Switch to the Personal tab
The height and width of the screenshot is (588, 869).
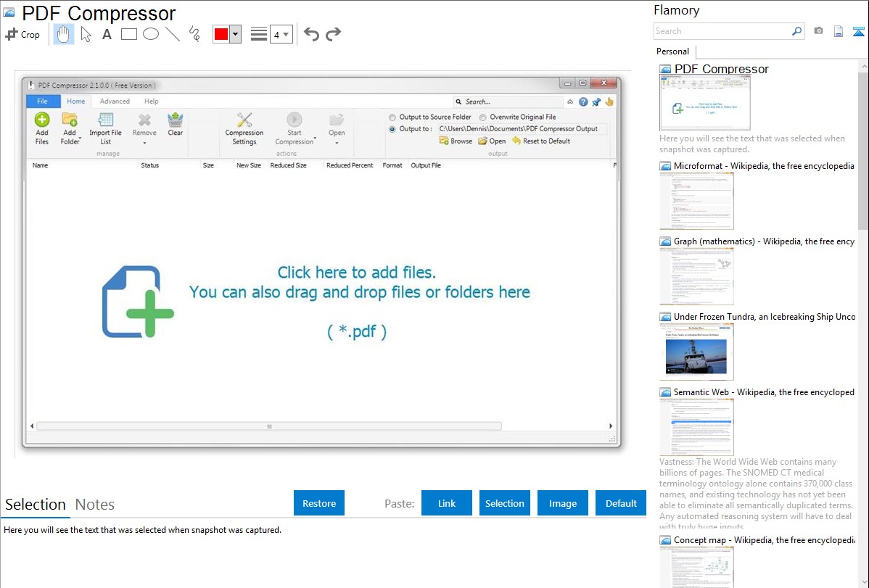pos(672,51)
